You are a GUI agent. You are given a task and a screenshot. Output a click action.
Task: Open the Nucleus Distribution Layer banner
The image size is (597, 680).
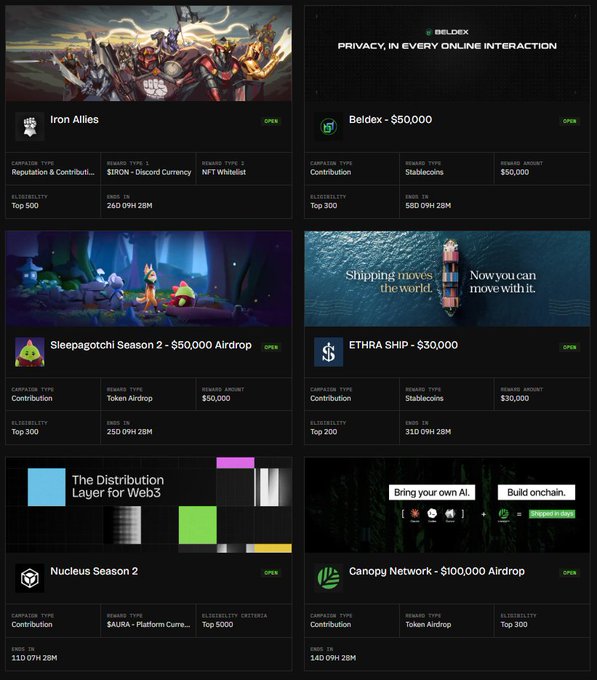click(149, 505)
